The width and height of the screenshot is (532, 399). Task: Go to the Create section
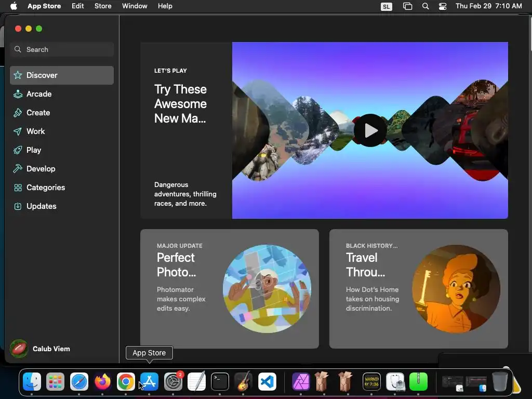62,113
